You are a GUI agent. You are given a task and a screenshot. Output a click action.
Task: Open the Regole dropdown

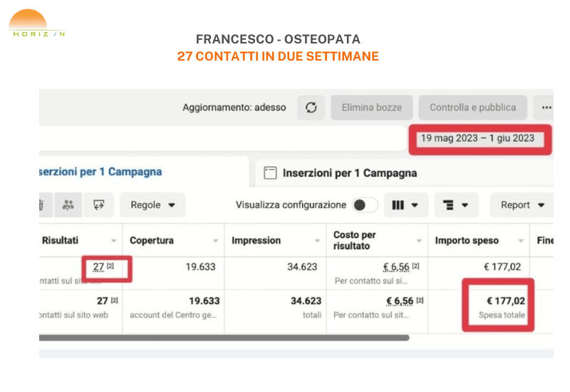tap(152, 205)
